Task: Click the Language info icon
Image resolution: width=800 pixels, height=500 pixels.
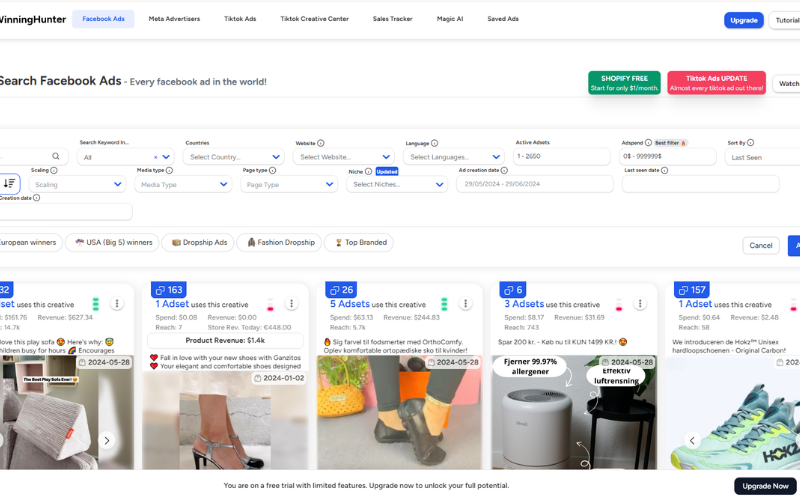Action: [434, 143]
